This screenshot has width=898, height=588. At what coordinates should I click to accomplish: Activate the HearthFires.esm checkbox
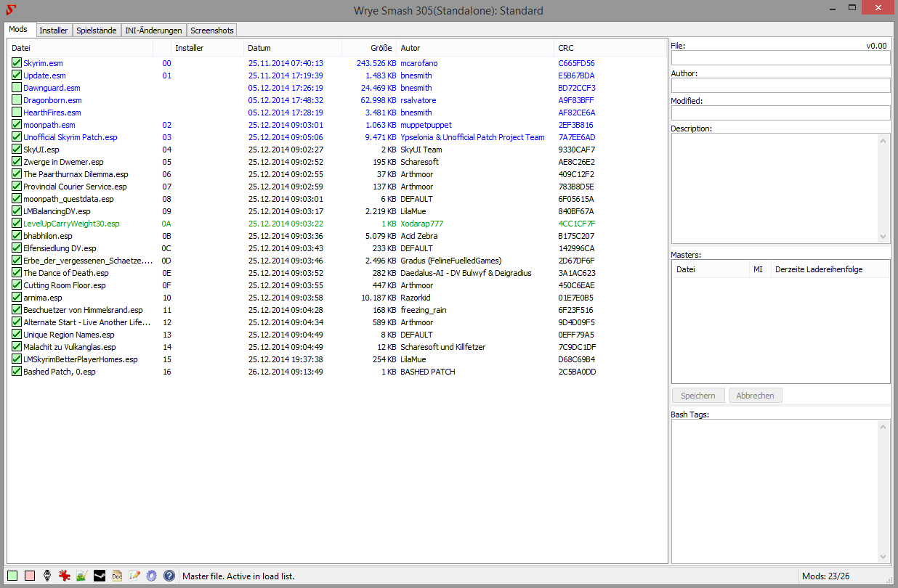[17, 113]
